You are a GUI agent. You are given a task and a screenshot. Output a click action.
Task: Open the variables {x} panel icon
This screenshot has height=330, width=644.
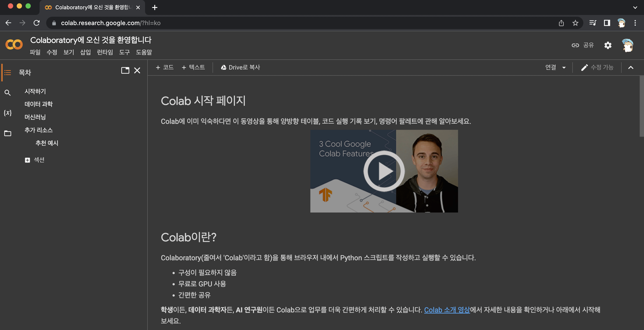click(x=7, y=113)
